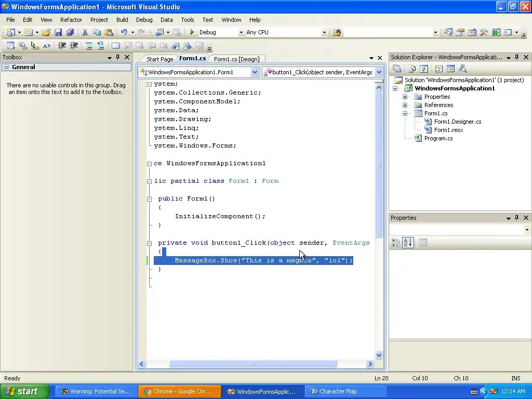The image size is (532, 399).
Task: Click the Open File folder icon
Action: point(46,32)
